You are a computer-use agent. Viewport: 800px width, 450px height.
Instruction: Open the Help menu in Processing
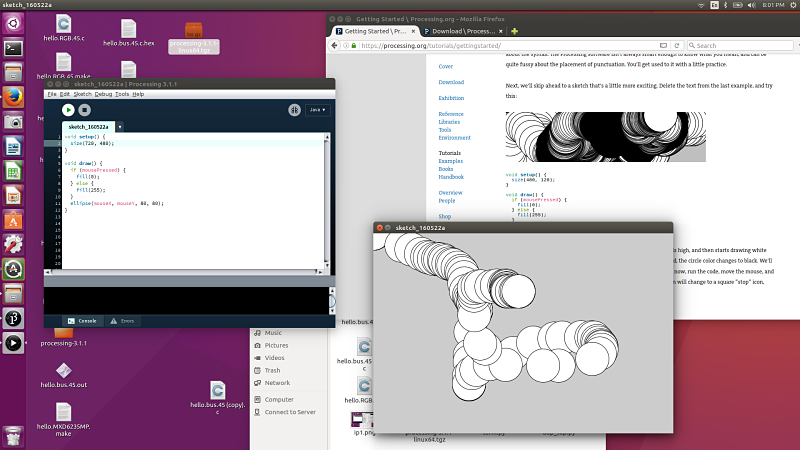click(x=138, y=94)
